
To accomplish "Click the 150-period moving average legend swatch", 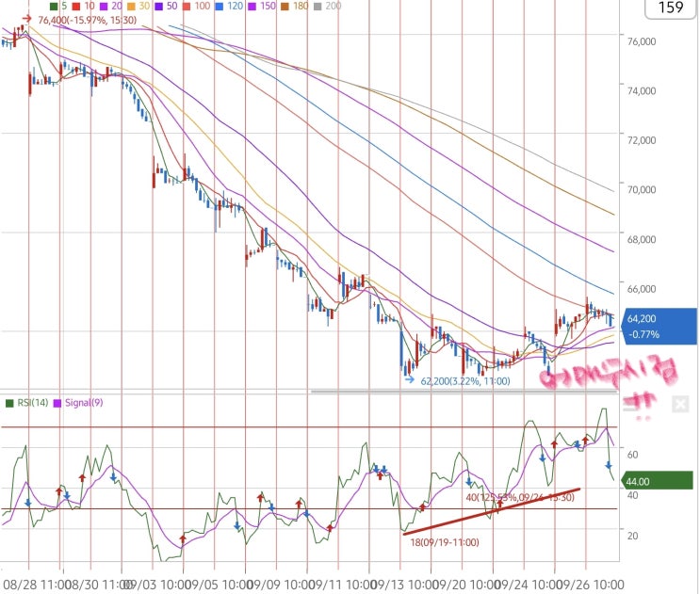I will 252,7.
